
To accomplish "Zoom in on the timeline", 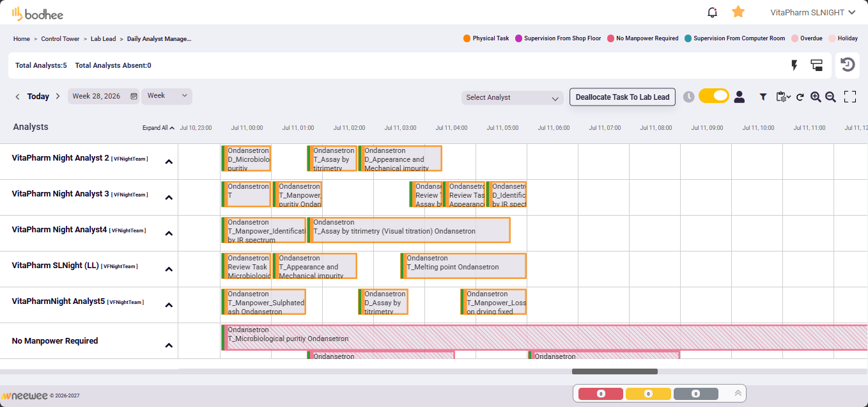I will point(816,97).
